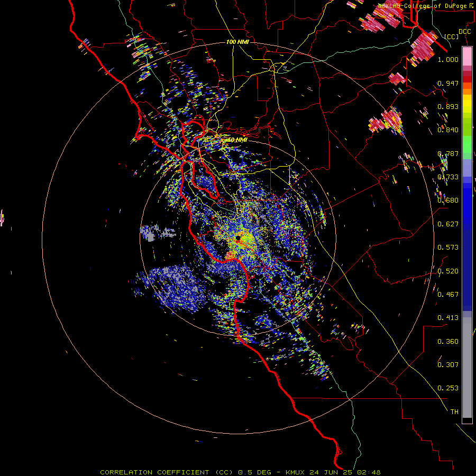The width and height of the screenshot is (476, 476).
Task: Click the 0.573 legend value
Action: click(x=448, y=248)
